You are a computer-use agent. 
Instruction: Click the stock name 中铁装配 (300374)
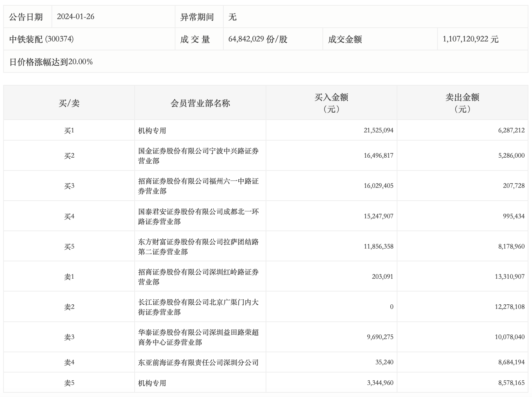coord(42,39)
